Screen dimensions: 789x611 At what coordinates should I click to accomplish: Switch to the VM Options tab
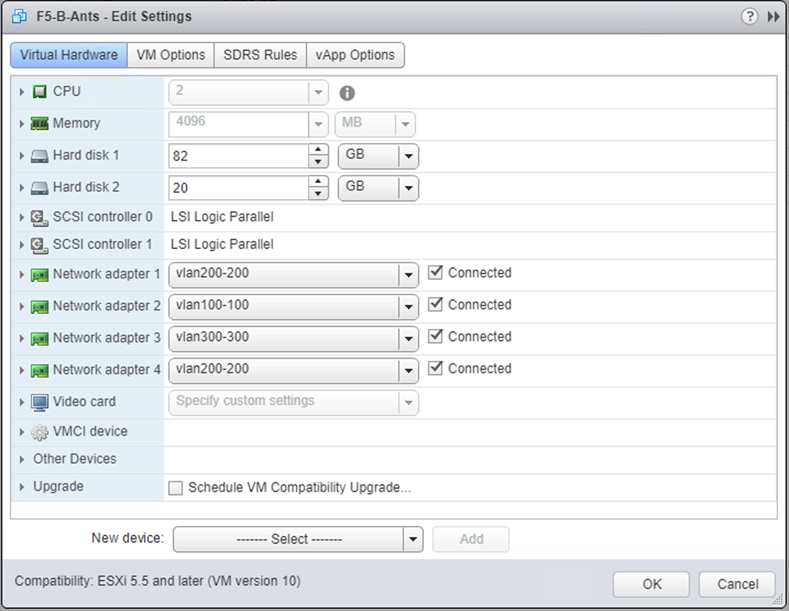coord(171,55)
